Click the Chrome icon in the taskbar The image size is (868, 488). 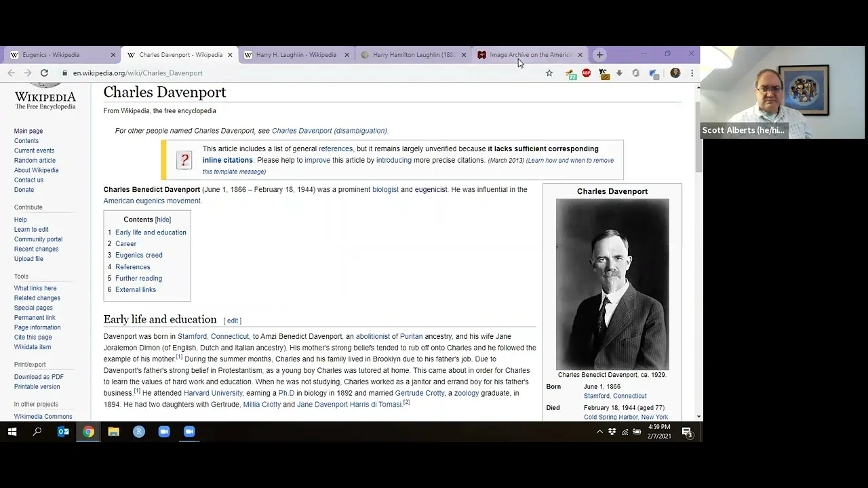(x=88, y=432)
